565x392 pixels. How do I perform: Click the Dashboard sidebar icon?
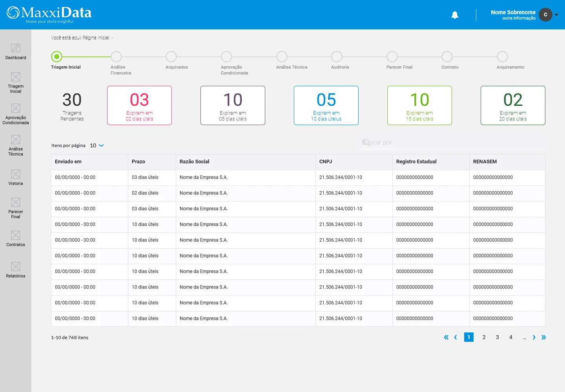[16, 48]
